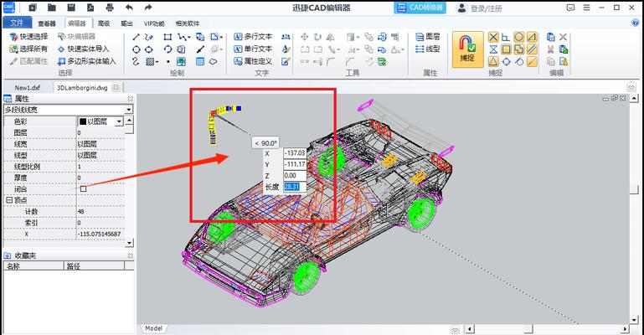Select the Arc drawing tool

pos(167,49)
